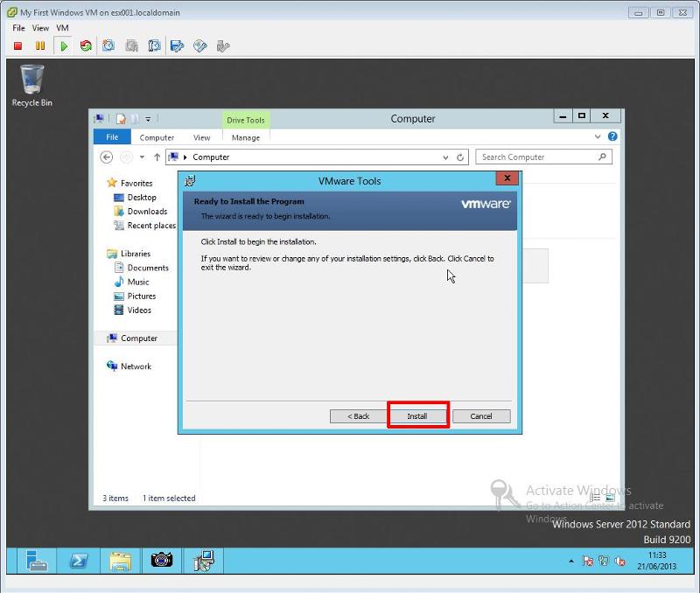Switch to the Manage ribbon tab
This screenshot has height=593, width=700.
(x=246, y=137)
